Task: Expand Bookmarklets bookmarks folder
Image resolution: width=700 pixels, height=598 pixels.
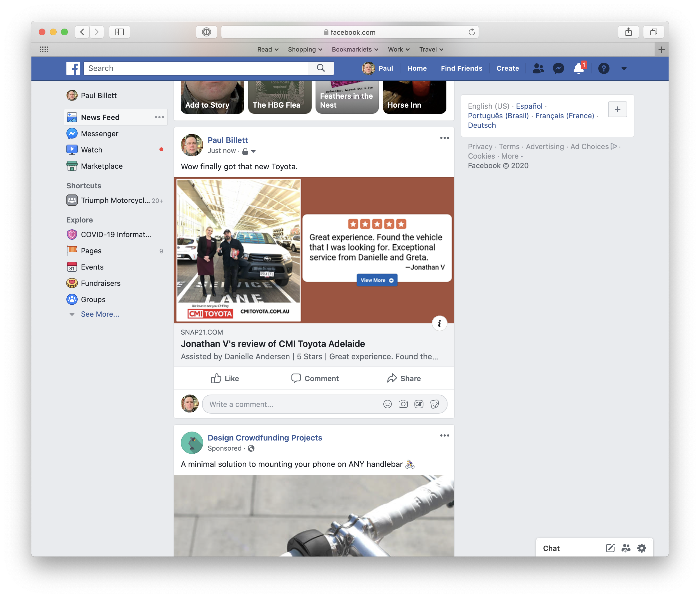Action: click(355, 49)
